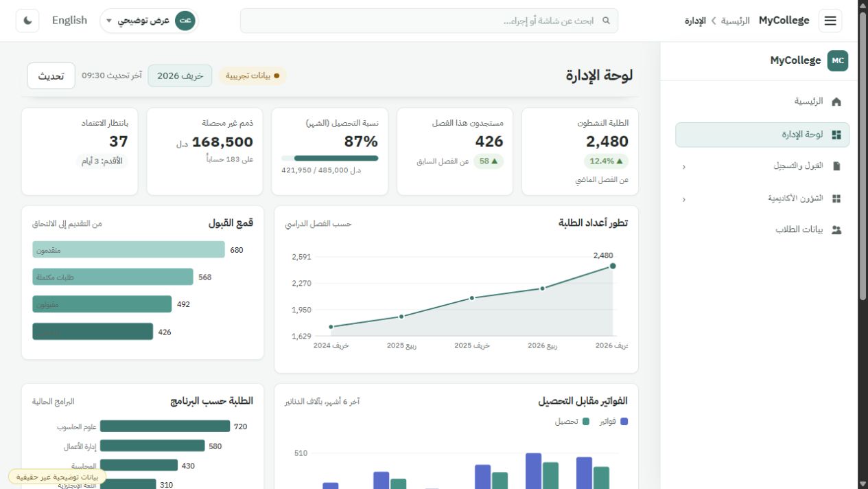Click the المحاسبة 430 bar
Viewport: 868px width, 489px height.
tap(139, 466)
